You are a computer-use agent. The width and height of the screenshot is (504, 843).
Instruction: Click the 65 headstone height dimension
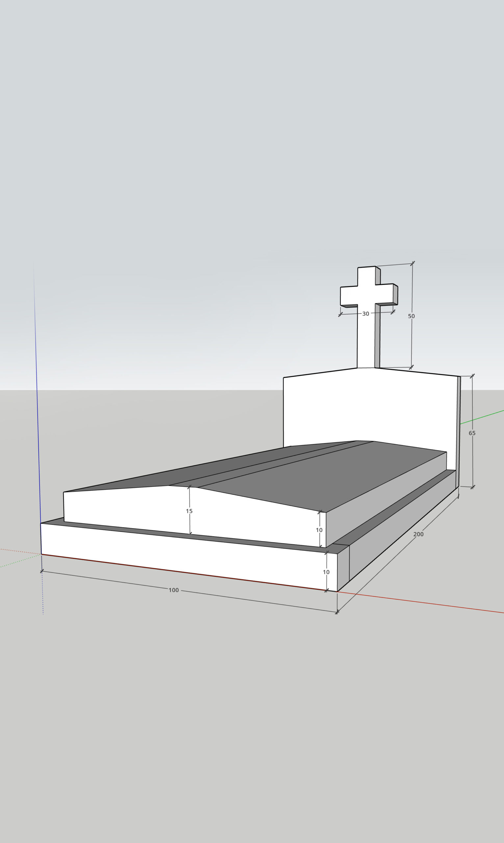click(472, 433)
